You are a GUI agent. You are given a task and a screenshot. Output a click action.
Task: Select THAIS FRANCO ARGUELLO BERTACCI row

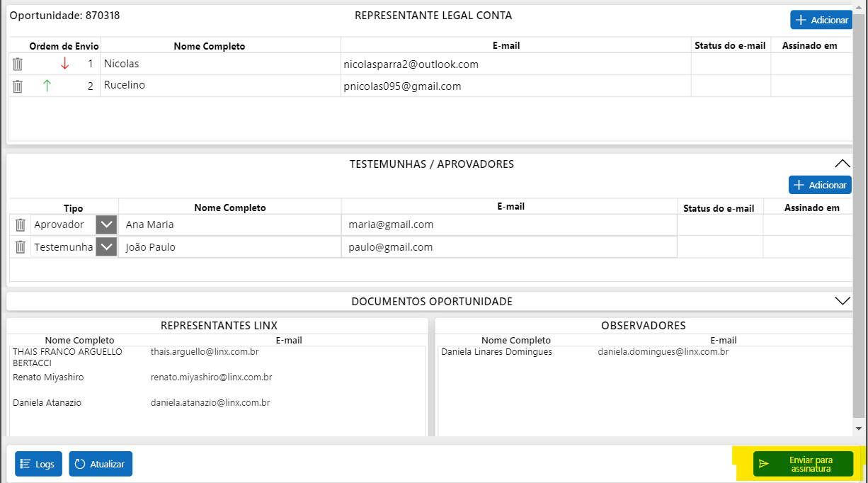coord(219,357)
